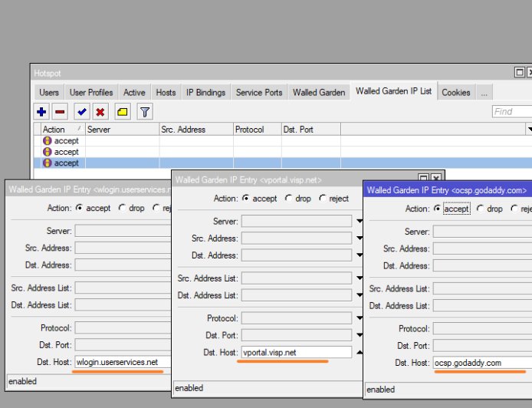Click Protocol field in ocsp.godaddy.com entry
The width and height of the screenshot is (532, 408).
(483, 328)
